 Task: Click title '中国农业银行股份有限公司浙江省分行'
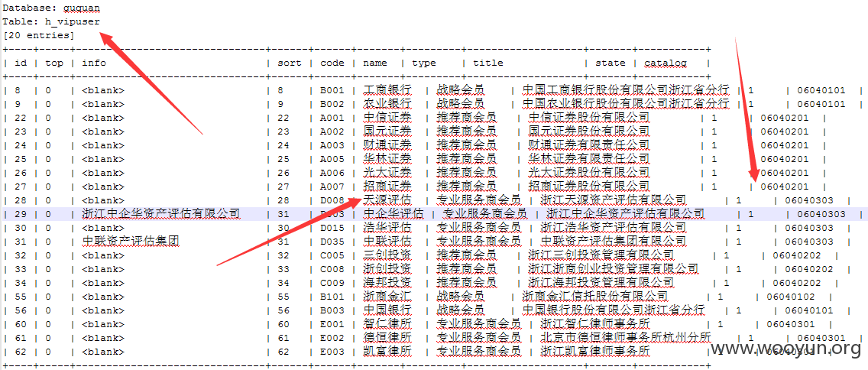[x=626, y=104]
